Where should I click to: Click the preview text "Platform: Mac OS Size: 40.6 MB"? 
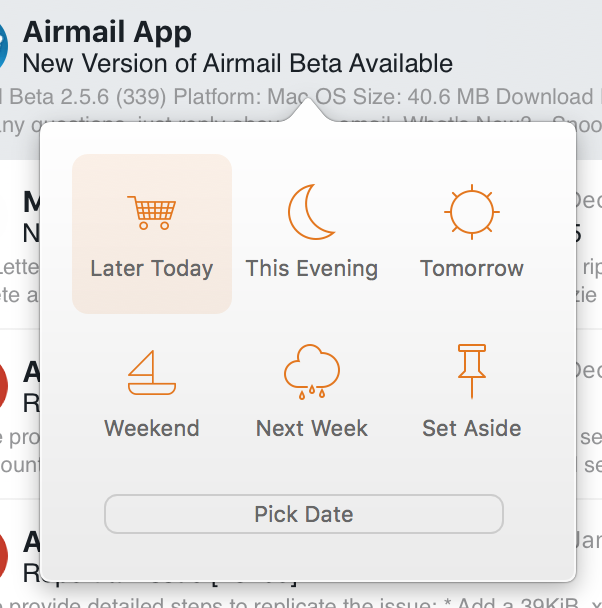[331, 97]
